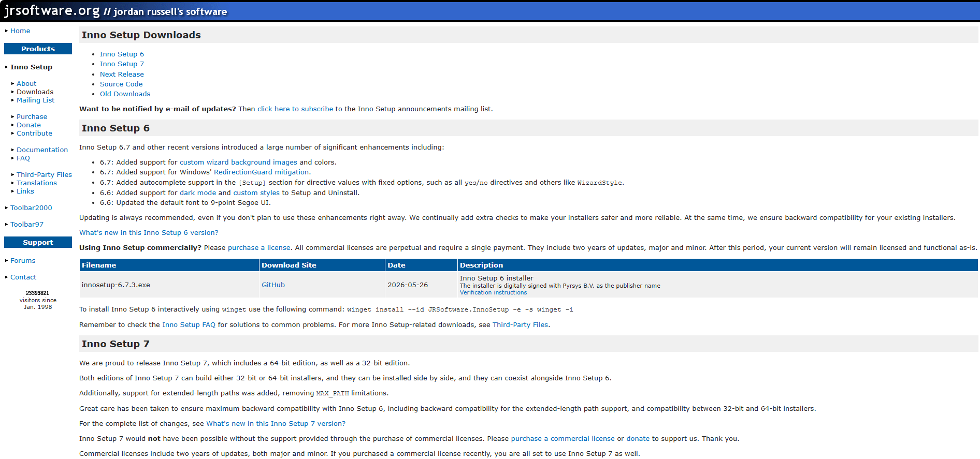Image resolution: width=980 pixels, height=459 pixels.
Task: Go to the Purchase page
Action: [32, 117]
